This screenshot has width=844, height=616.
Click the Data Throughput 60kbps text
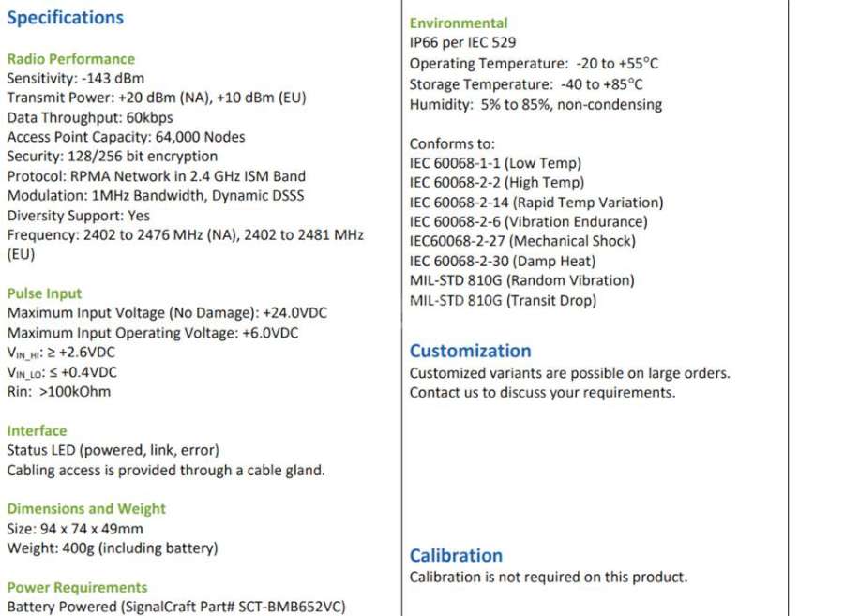click(x=90, y=117)
